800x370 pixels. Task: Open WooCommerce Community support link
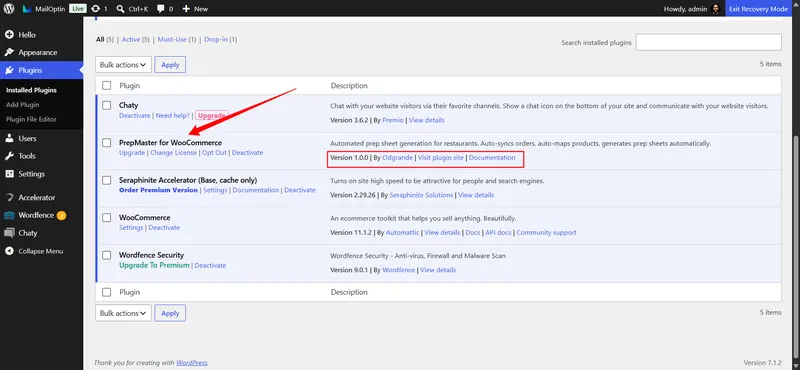tap(546, 232)
